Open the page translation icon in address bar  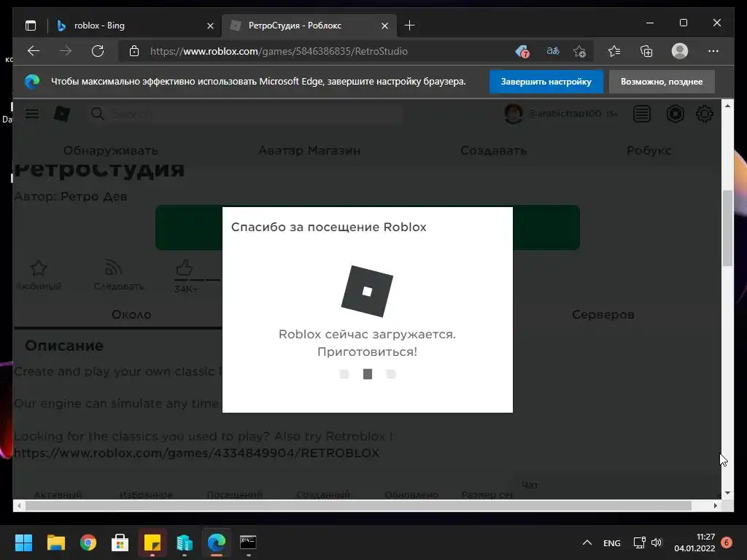click(x=553, y=51)
